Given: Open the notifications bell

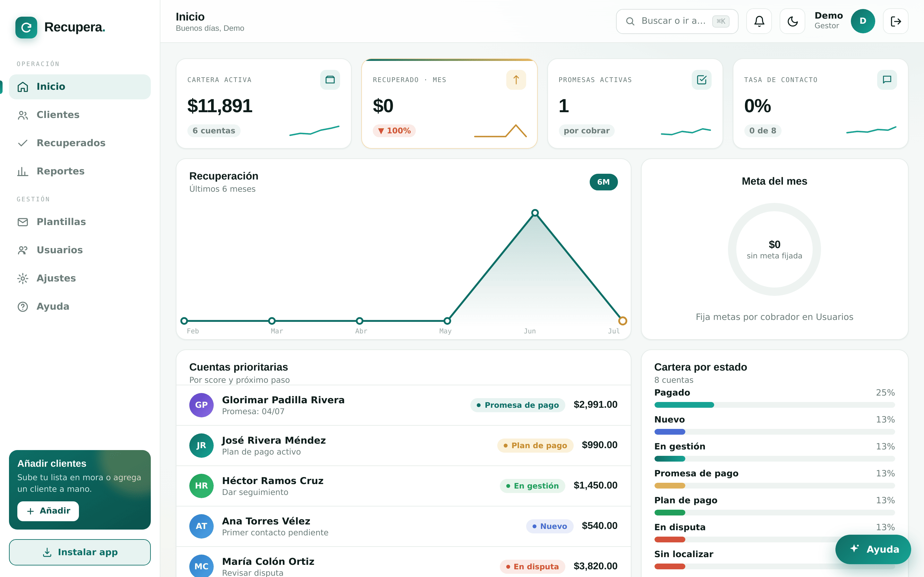Looking at the screenshot, I should click(x=759, y=21).
